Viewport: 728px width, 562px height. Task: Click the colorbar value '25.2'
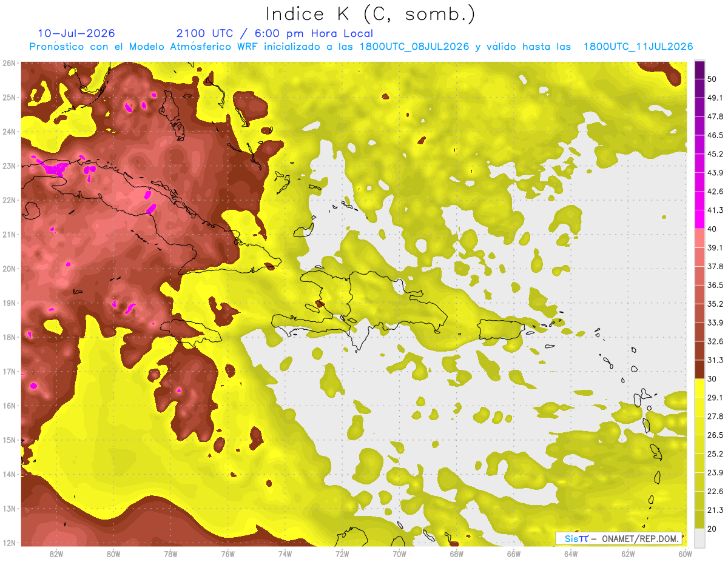715,454
